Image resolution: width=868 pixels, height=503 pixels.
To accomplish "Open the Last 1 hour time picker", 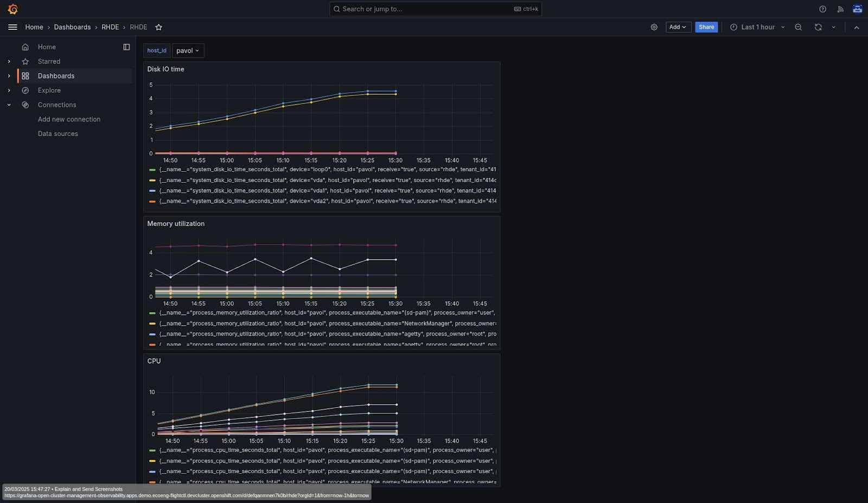I will tap(757, 27).
